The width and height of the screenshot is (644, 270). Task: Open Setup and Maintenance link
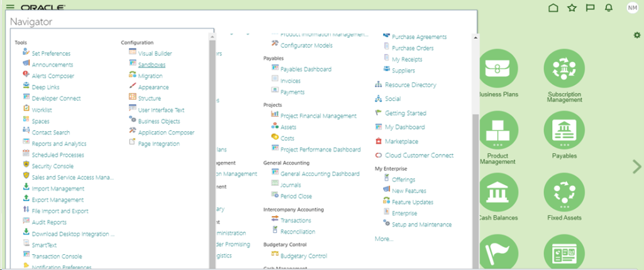coord(422,224)
